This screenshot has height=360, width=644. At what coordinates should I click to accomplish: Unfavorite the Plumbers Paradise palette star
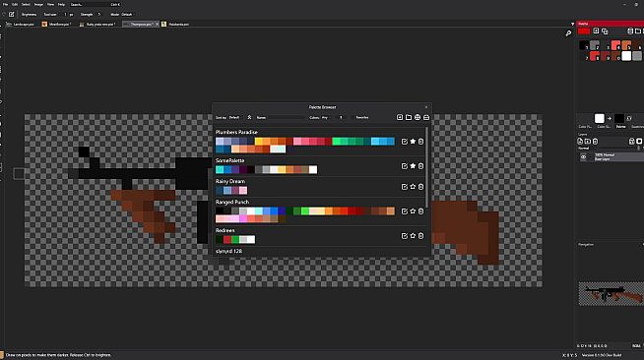tap(413, 142)
